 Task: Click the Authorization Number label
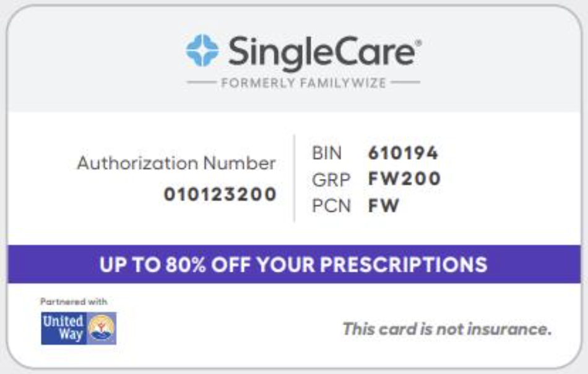point(176,163)
